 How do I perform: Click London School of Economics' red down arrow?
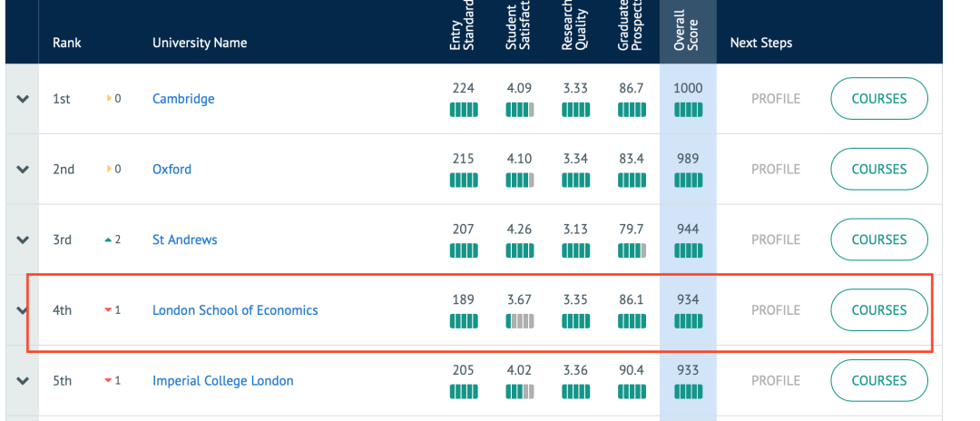109,310
